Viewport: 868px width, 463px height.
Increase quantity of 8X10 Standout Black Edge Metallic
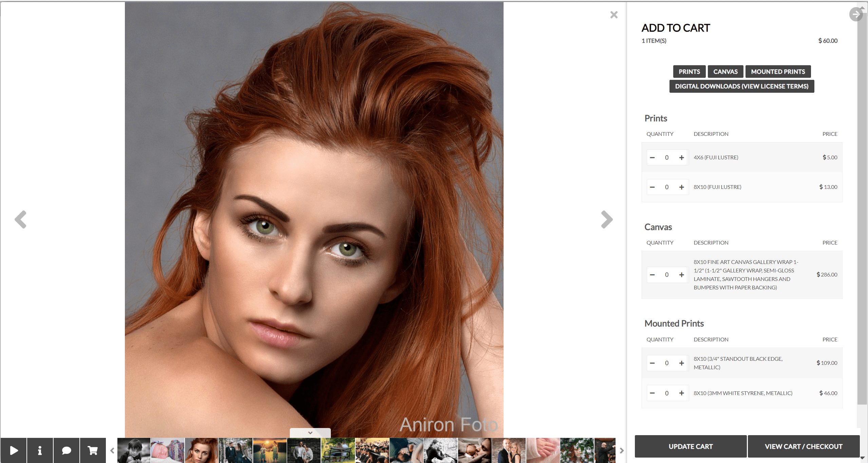tap(681, 363)
